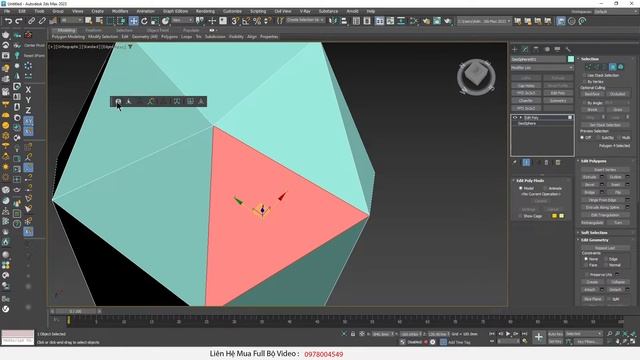Toggle the Spinner Snap icon
This screenshot has width=640, height=360.
(x=267, y=21)
